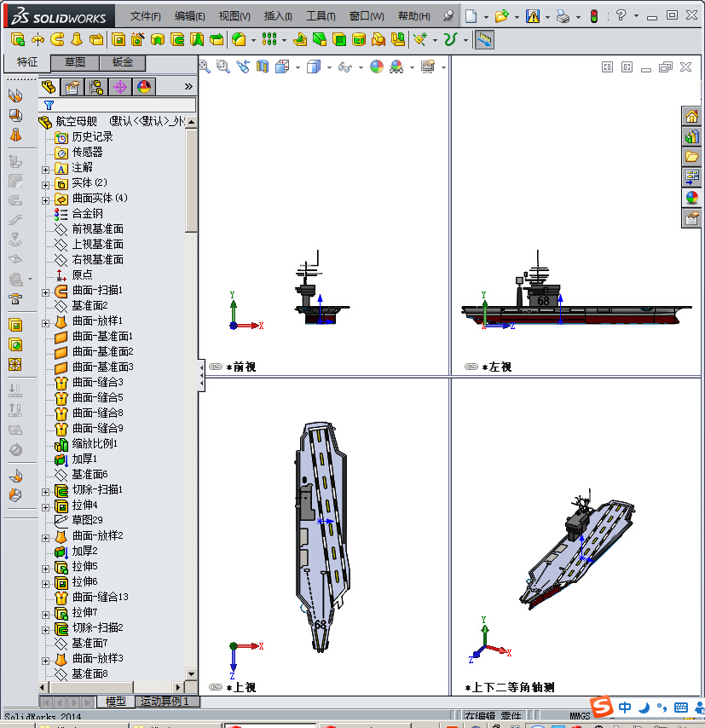Open the DisplayManager color ball tab

click(x=143, y=87)
